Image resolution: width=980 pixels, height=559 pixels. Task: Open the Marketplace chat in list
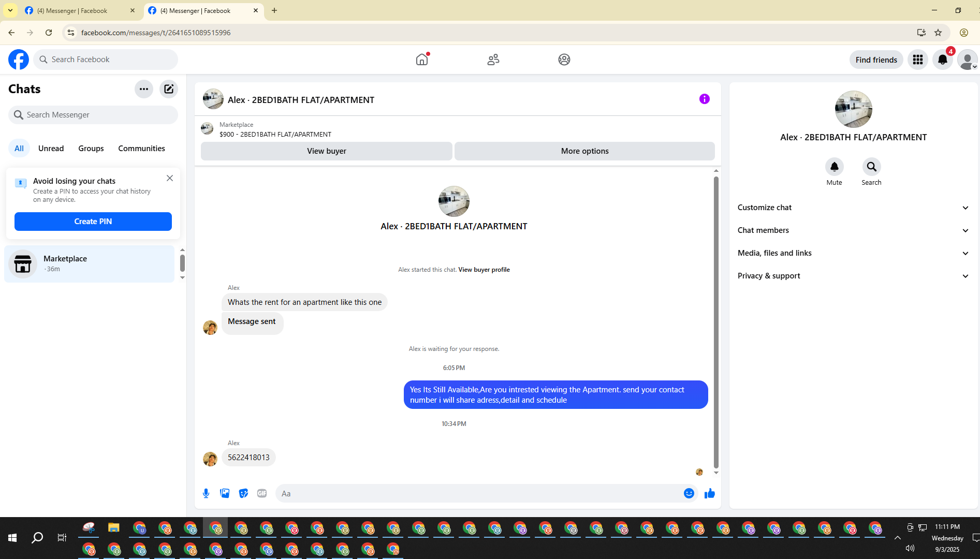[90, 264]
